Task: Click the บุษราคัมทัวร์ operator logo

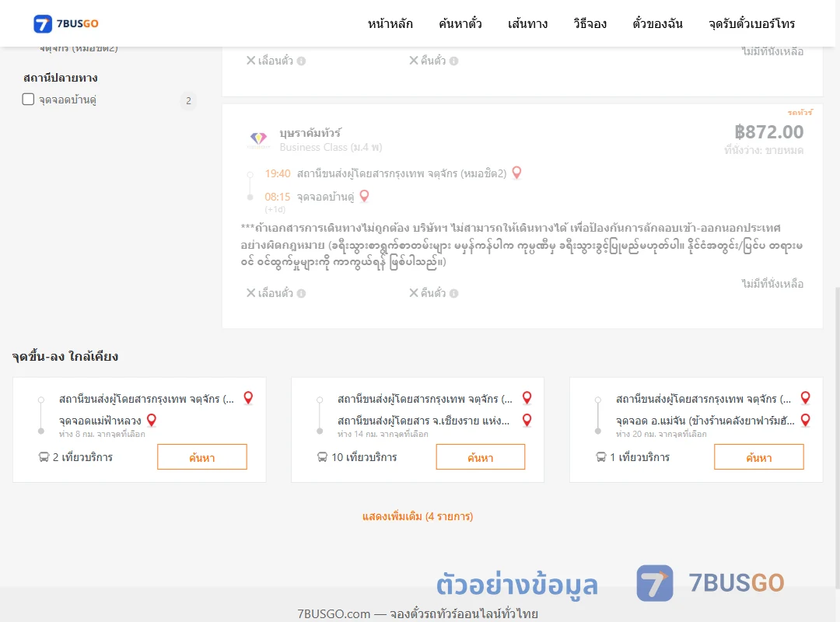Action: [259, 139]
